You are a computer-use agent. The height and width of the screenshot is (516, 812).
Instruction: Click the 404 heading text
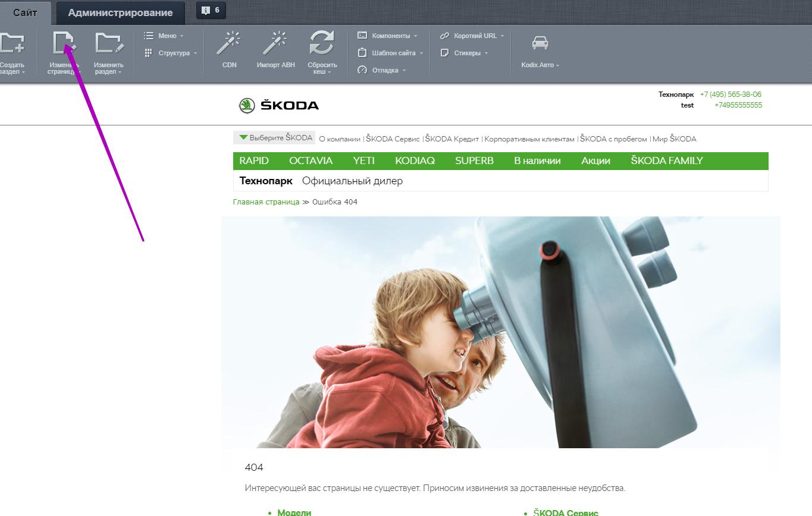(254, 467)
